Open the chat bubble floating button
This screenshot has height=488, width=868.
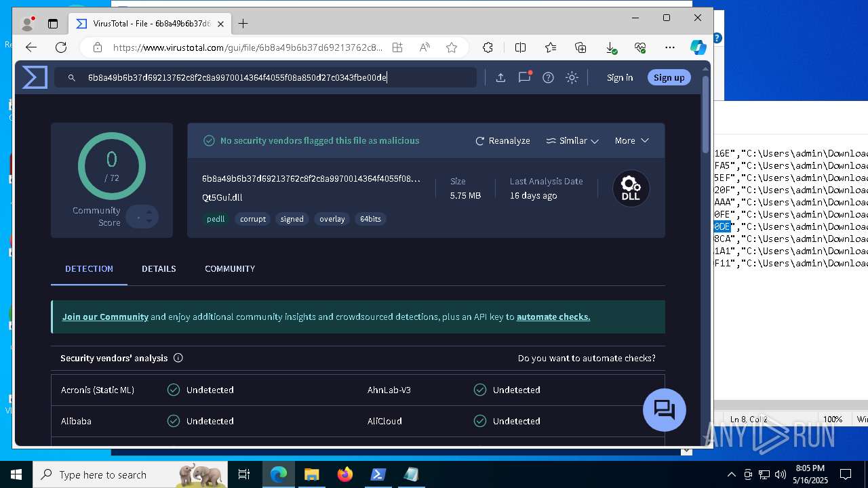664,409
